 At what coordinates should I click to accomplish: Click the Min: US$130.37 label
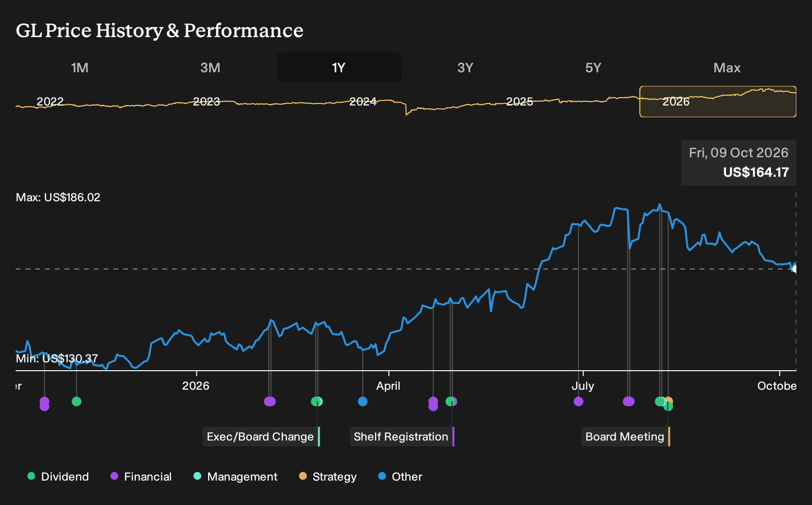[x=57, y=358]
